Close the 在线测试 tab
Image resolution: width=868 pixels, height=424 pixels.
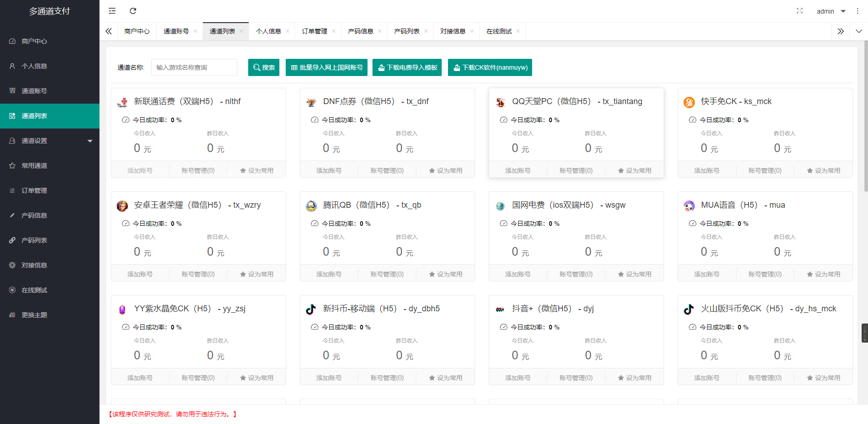518,31
